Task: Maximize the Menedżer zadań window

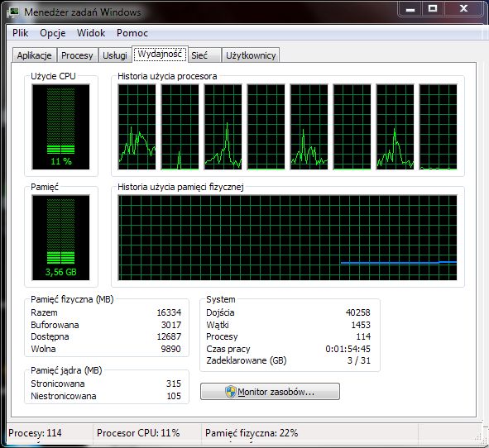Action: [x=433, y=9]
